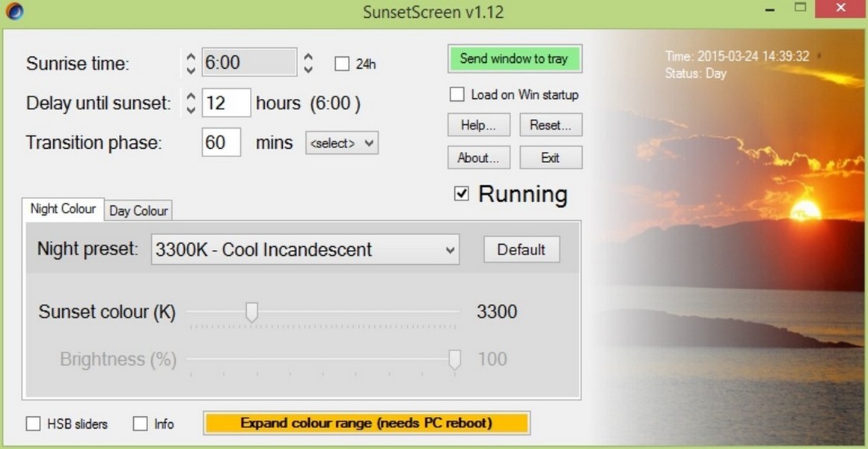Decrease sunrise hour with left down arrow
Viewport: 868px width, 449px height.
click(191, 70)
